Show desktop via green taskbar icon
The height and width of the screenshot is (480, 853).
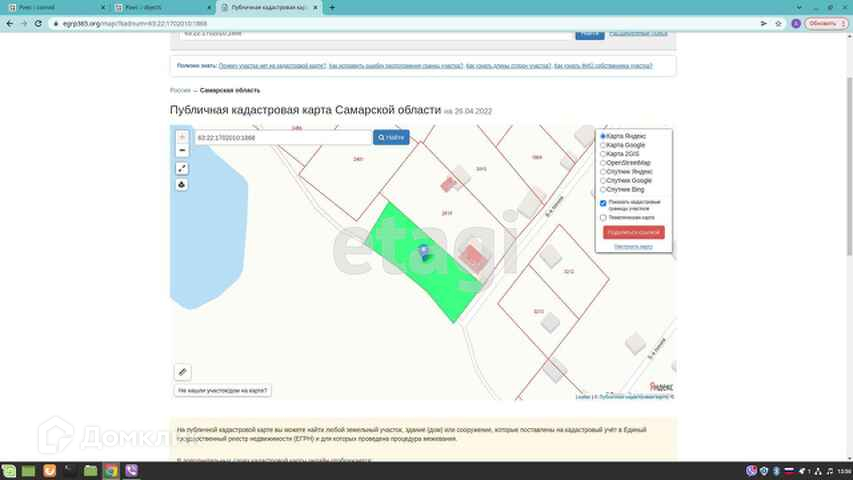coord(28,471)
